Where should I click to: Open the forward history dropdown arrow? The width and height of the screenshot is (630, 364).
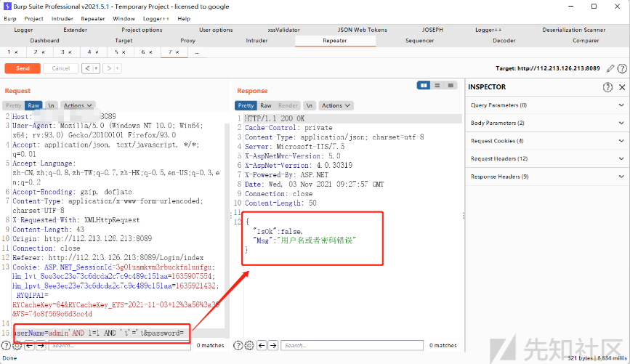pos(117,68)
